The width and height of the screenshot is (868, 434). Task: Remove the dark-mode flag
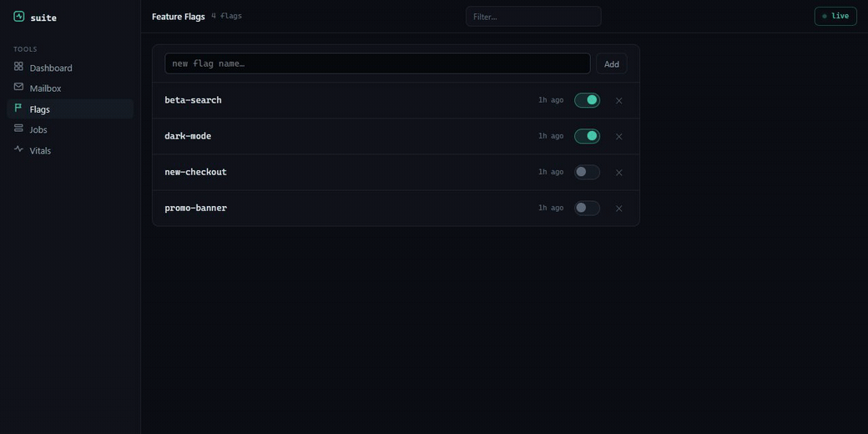pyautogui.click(x=619, y=137)
